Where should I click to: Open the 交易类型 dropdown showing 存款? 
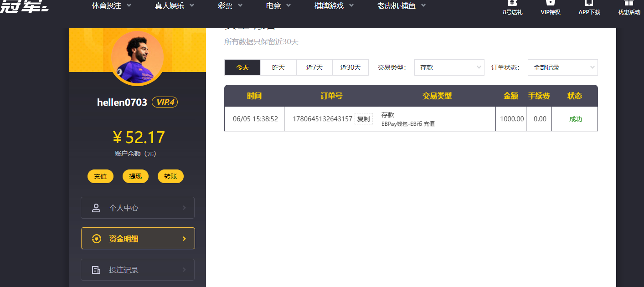click(x=449, y=67)
